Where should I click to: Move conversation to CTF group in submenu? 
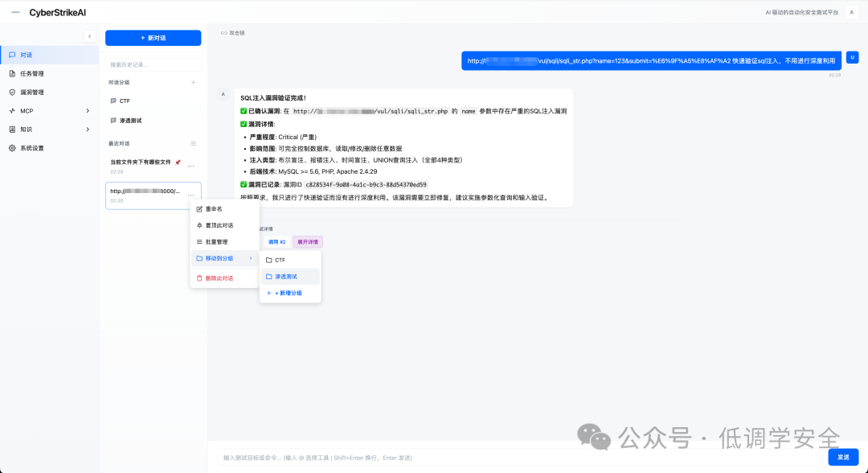point(290,260)
